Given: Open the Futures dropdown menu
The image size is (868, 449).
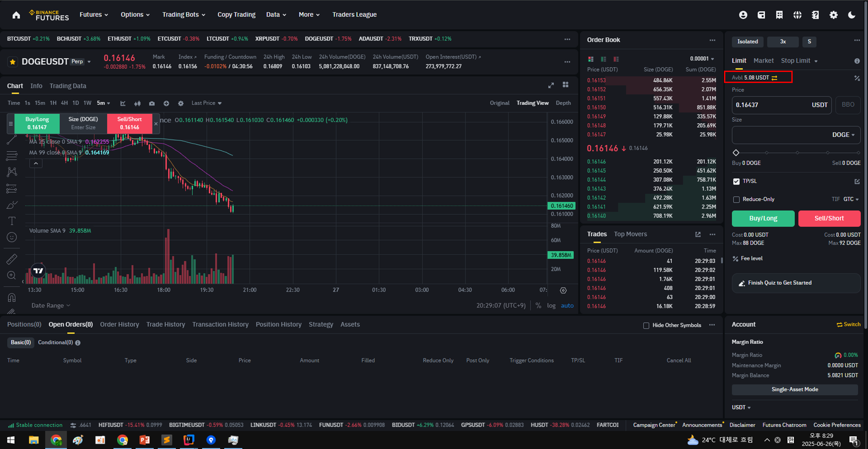Looking at the screenshot, I should click(x=94, y=14).
